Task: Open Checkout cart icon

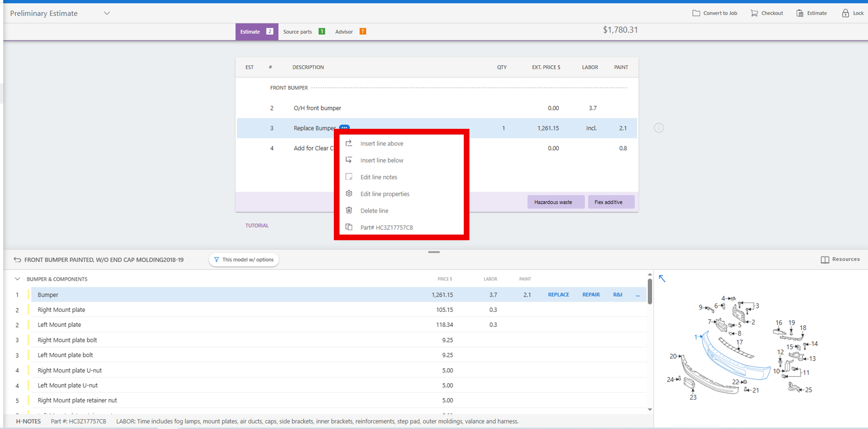Action: [x=754, y=13]
